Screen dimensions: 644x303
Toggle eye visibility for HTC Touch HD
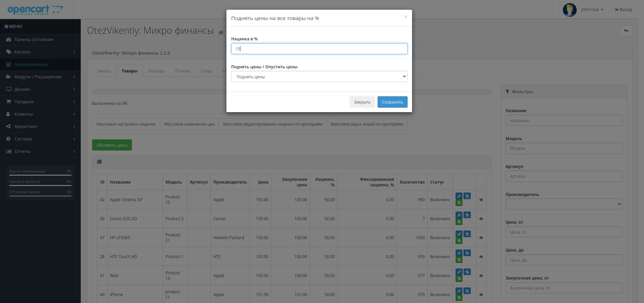(481, 257)
